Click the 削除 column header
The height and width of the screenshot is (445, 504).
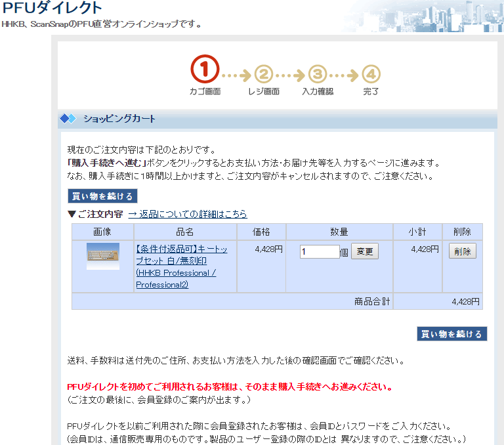462,232
